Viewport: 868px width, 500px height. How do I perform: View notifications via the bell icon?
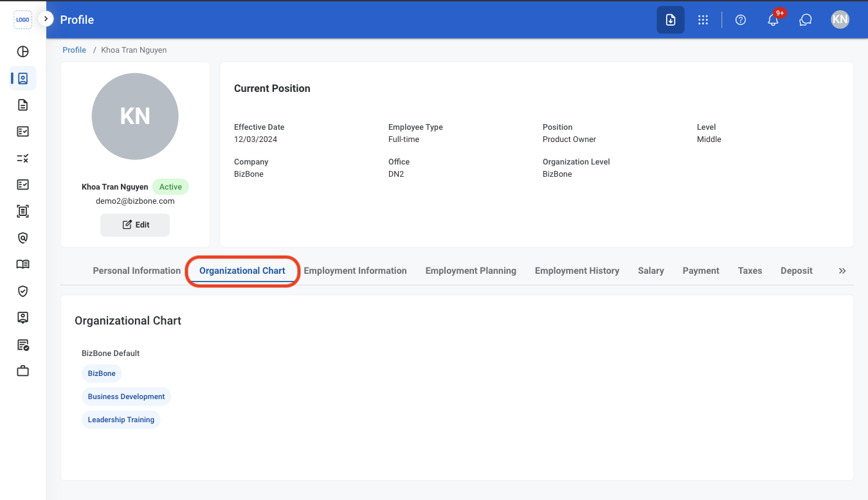tap(773, 20)
